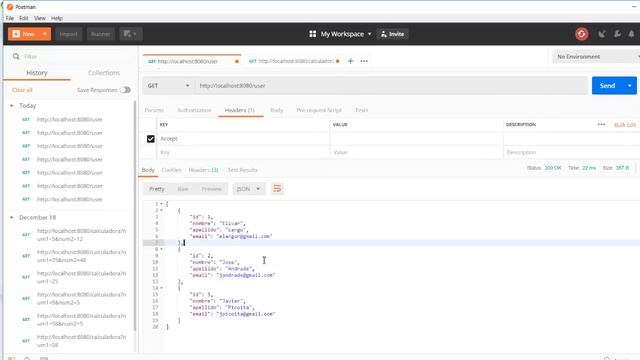Screen dimensions: 640x360
Task: Click the empty Key input field
Action: (x=243, y=152)
